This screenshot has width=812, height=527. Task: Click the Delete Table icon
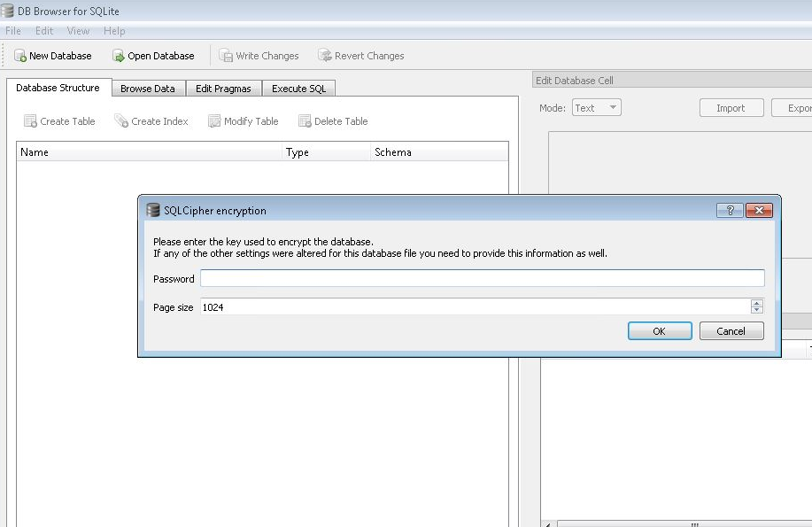click(305, 121)
